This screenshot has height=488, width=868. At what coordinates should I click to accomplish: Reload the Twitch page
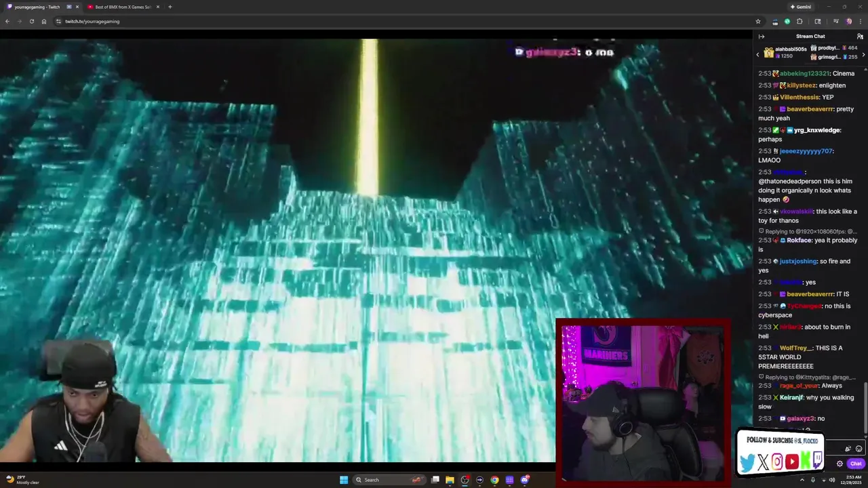[32, 21]
